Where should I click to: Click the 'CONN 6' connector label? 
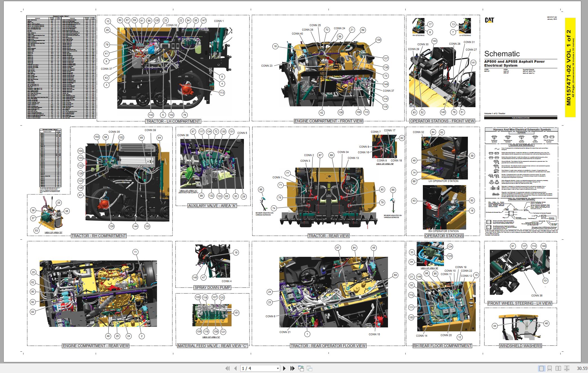(x=270, y=316)
